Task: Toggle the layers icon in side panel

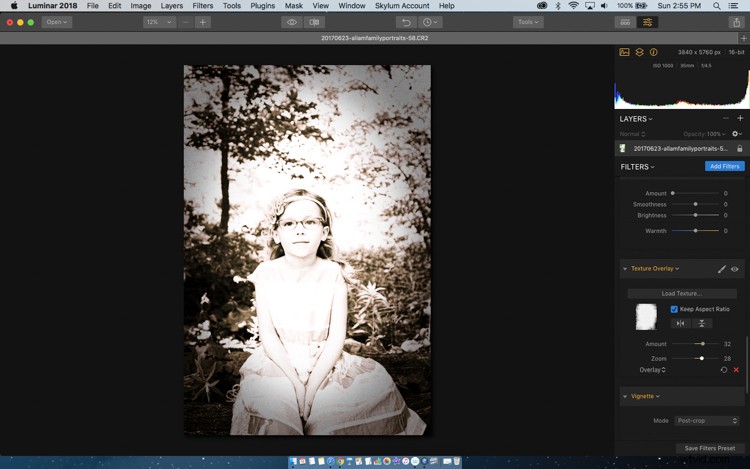Action: point(639,52)
